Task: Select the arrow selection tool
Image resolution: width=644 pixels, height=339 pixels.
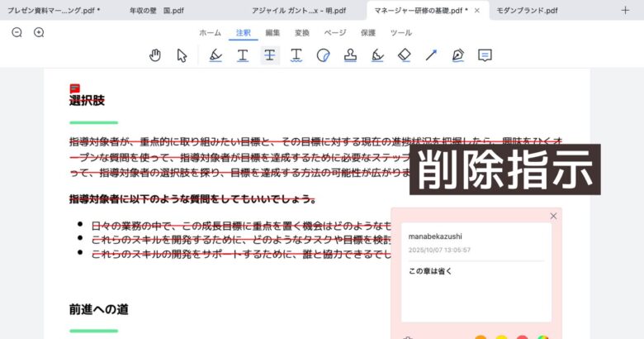Action: 182,55
